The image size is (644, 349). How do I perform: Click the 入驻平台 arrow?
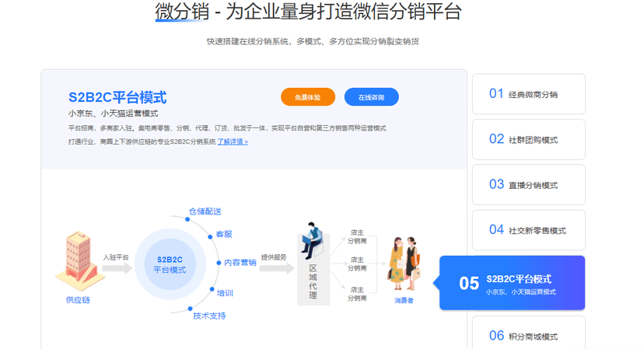coord(117,268)
